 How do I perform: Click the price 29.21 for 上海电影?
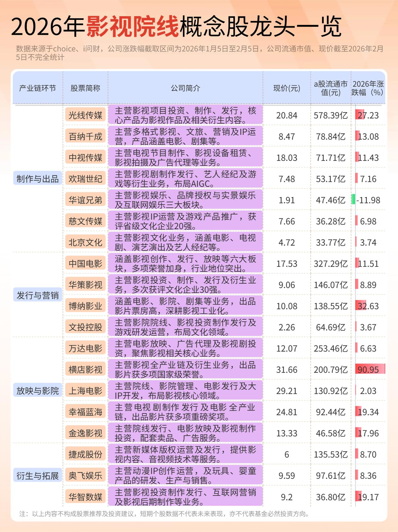click(287, 391)
